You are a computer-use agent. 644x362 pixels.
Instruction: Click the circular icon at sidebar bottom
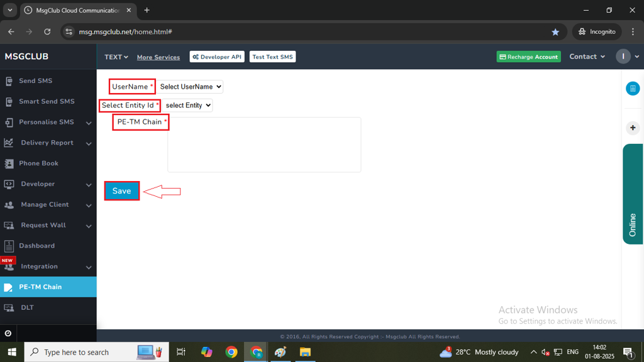pos(8,333)
